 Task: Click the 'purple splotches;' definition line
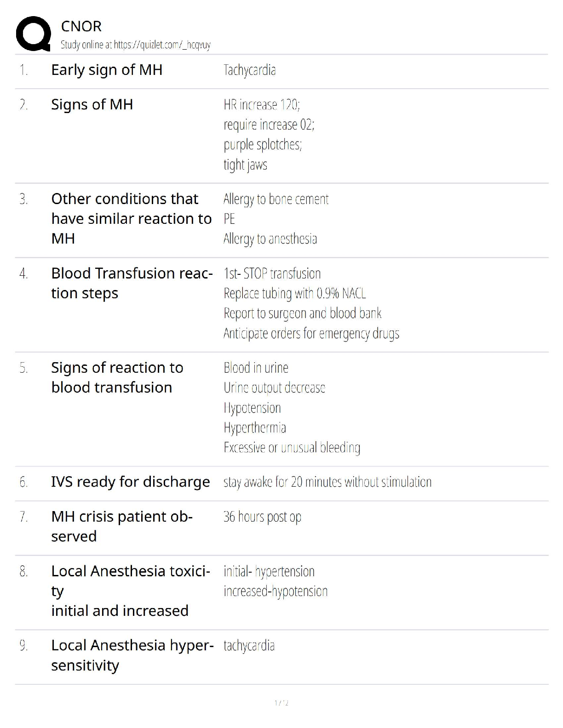[x=263, y=144]
